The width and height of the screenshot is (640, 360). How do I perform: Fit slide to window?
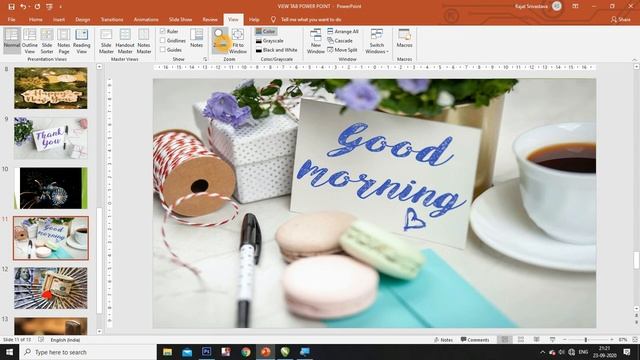238,41
